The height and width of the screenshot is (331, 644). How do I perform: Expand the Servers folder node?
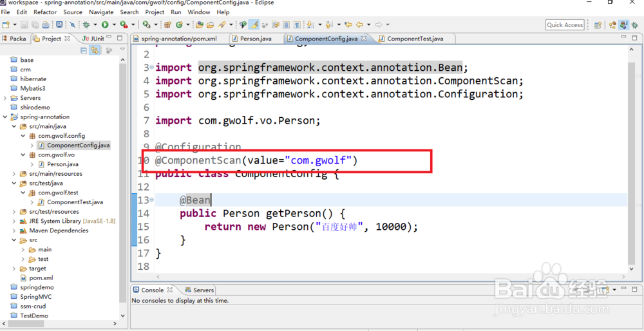[5, 98]
